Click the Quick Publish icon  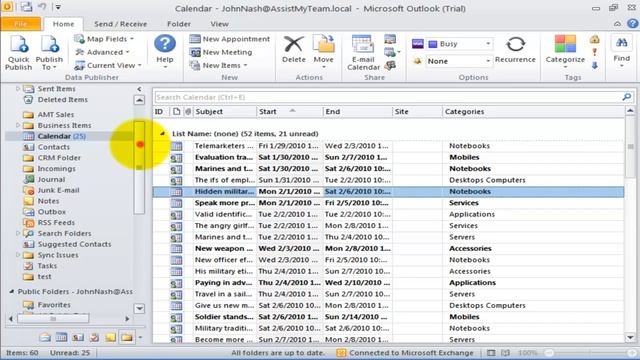(18, 53)
